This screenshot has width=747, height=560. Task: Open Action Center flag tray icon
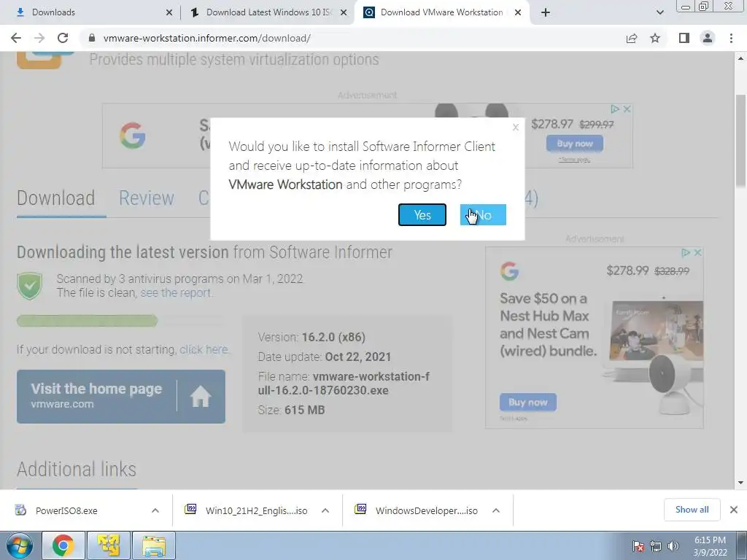(x=638, y=545)
